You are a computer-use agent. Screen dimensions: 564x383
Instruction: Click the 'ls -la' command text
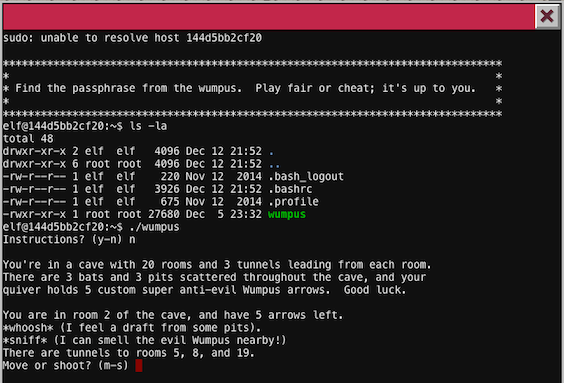click(x=148, y=126)
